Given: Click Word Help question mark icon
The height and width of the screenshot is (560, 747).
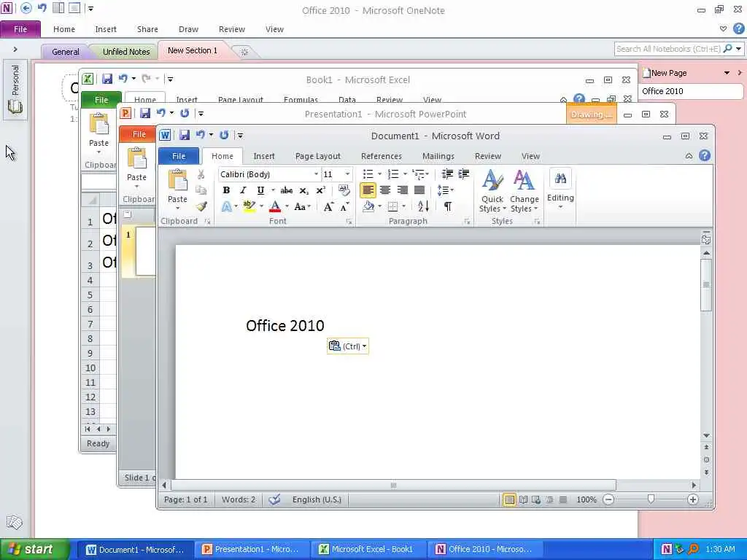Looking at the screenshot, I should tap(705, 156).
